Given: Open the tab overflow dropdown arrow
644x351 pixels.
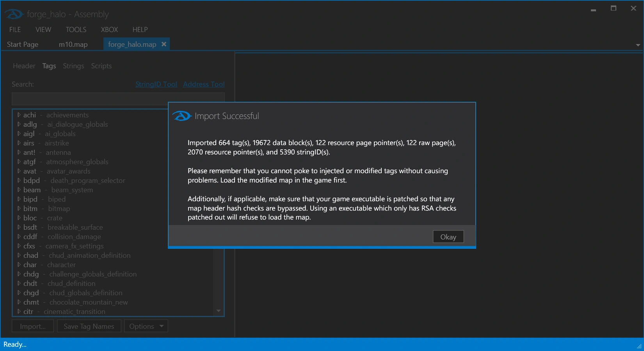Looking at the screenshot, I should 638,45.
